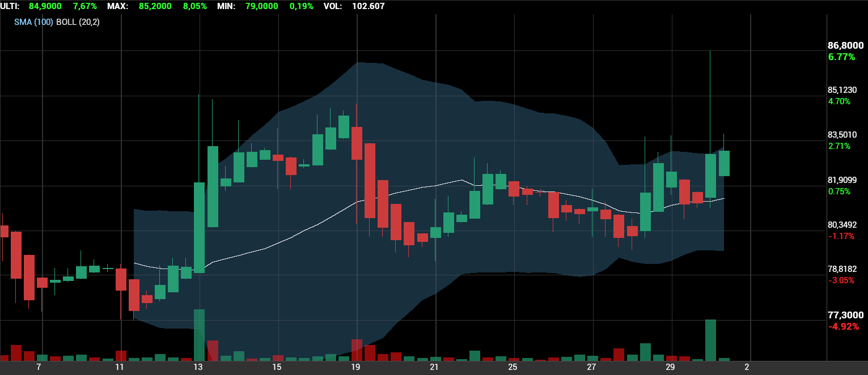Click the red volume bar at date 19
This screenshot has height=375, width=868.
(x=357, y=350)
